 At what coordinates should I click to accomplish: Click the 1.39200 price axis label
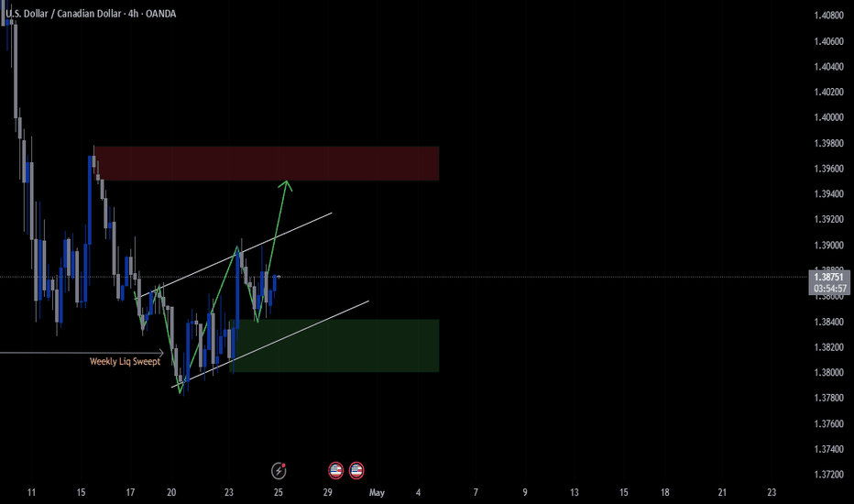[x=828, y=220]
